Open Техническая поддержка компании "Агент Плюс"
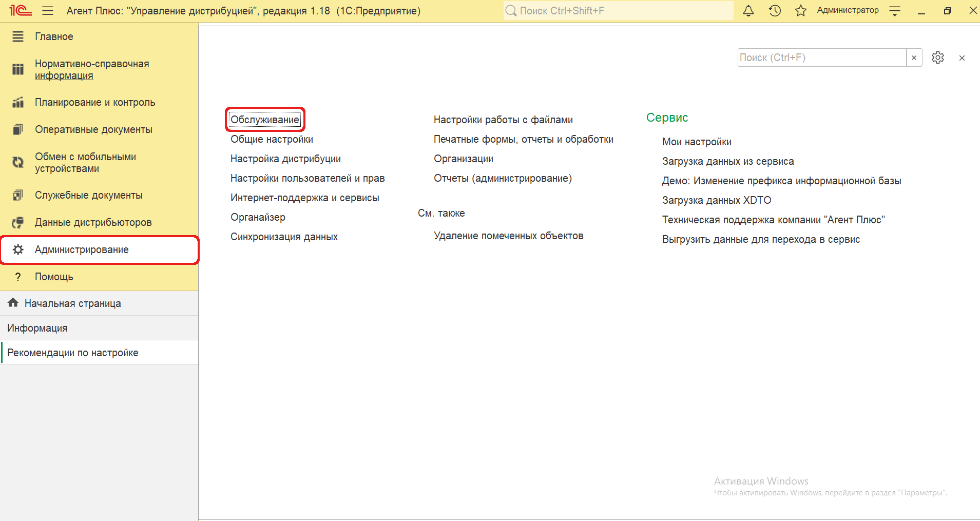 pyautogui.click(x=774, y=220)
